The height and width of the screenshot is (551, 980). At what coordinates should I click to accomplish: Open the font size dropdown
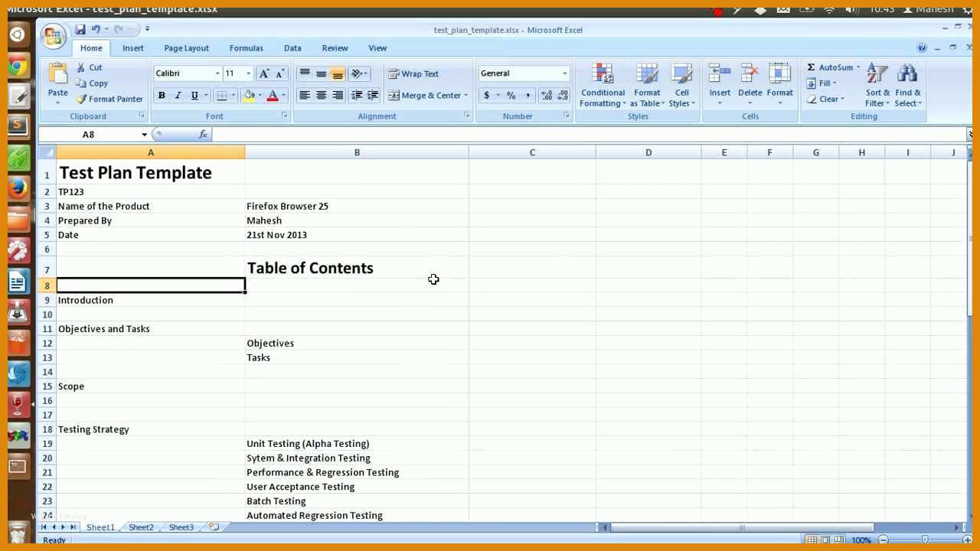pyautogui.click(x=248, y=73)
